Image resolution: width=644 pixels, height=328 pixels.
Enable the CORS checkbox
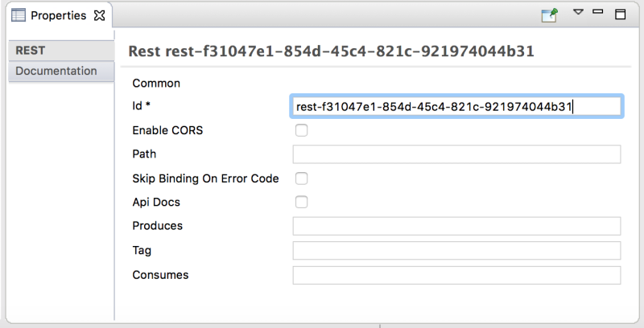301,130
